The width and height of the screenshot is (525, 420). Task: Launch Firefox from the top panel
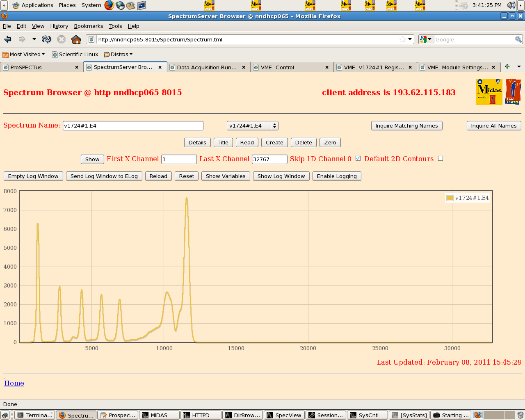[109, 5]
